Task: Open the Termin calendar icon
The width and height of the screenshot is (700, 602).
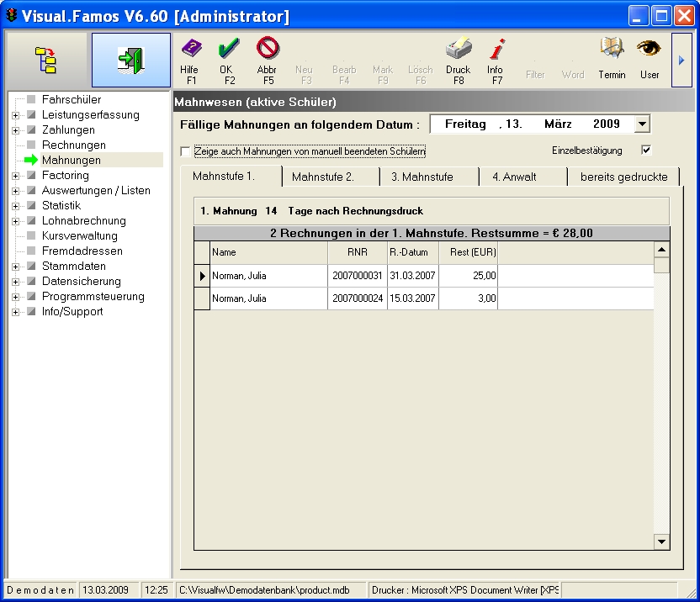Action: click(612, 49)
